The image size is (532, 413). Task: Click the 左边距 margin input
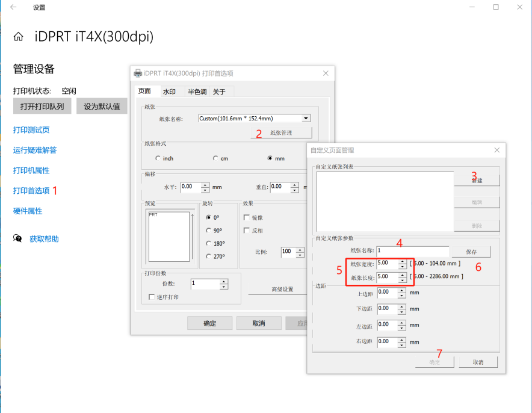(387, 325)
